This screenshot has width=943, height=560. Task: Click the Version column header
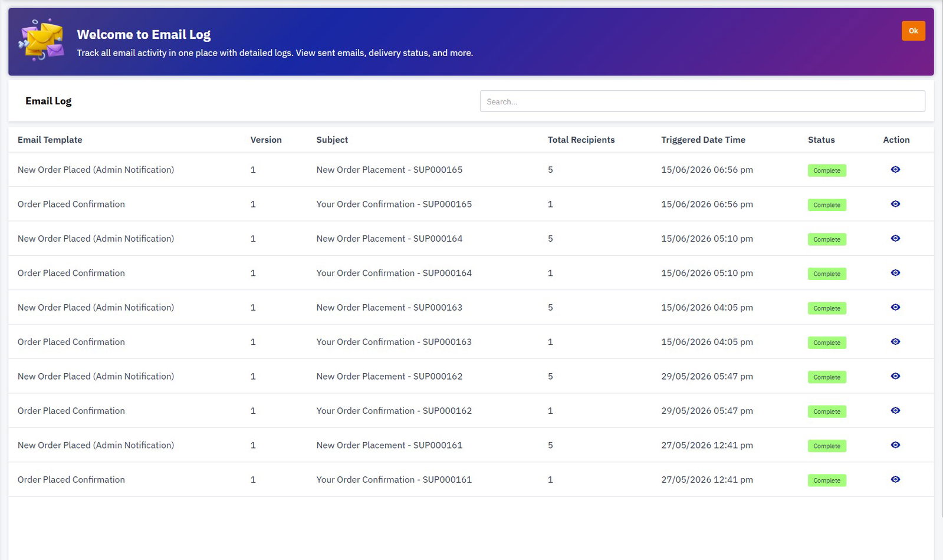tap(266, 140)
